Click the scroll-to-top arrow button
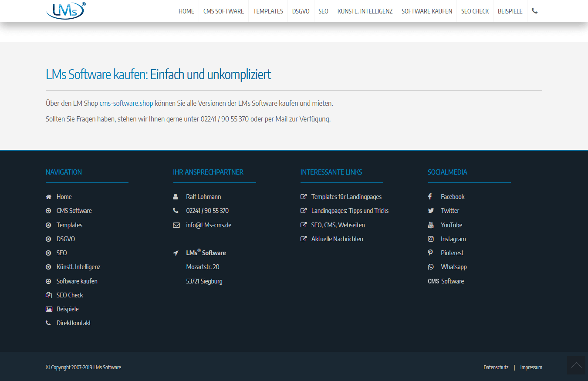The height and width of the screenshot is (381, 588). click(576, 365)
